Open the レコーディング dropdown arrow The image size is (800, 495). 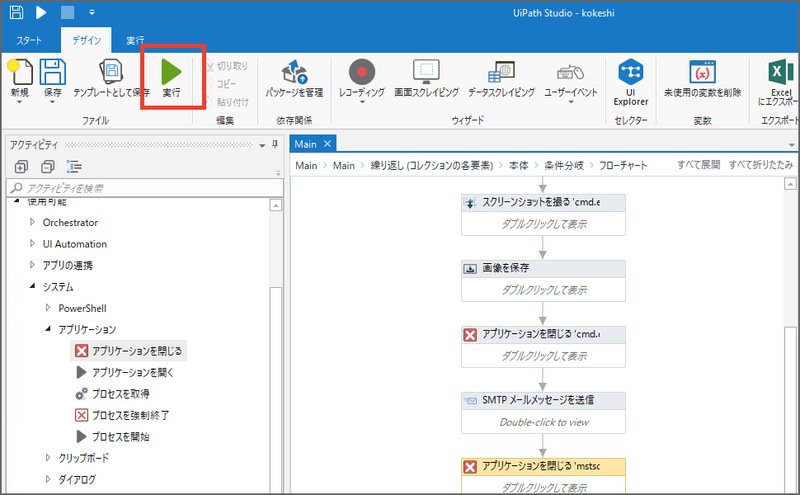tap(362, 102)
